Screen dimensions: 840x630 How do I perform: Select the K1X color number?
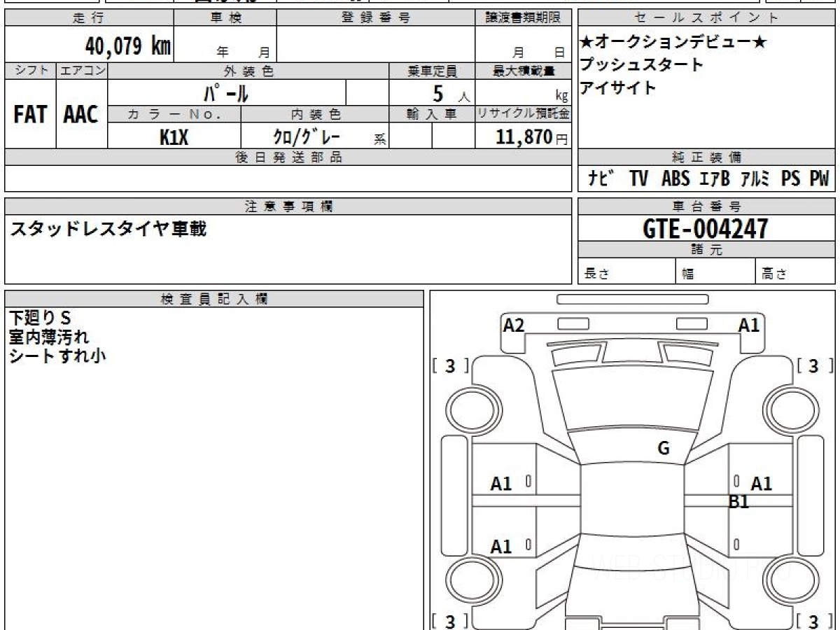coord(174,137)
